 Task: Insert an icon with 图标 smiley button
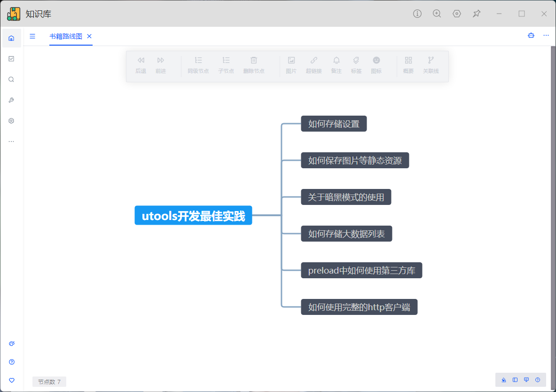pos(376,65)
